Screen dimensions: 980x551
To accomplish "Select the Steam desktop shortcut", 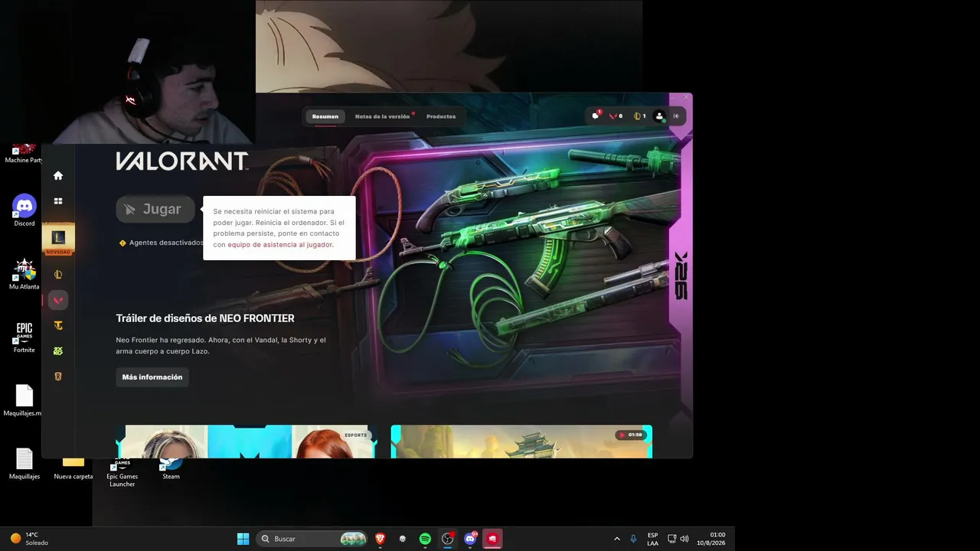I will pyautogui.click(x=171, y=468).
